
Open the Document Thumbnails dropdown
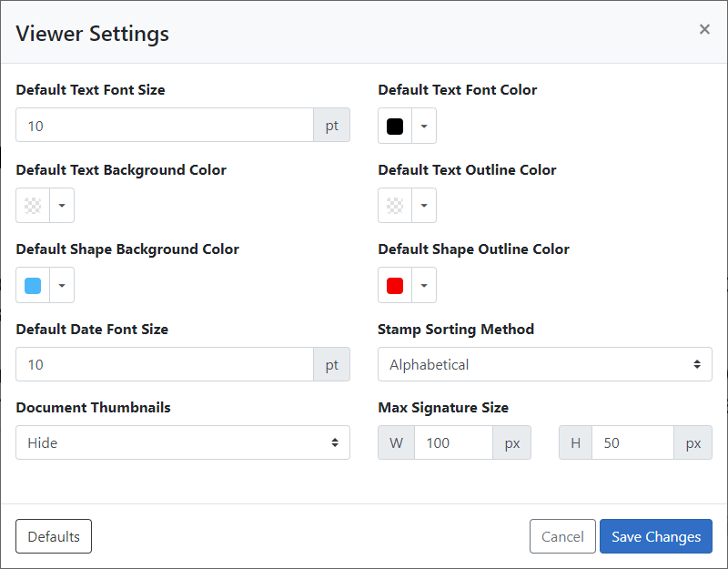point(182,442)
